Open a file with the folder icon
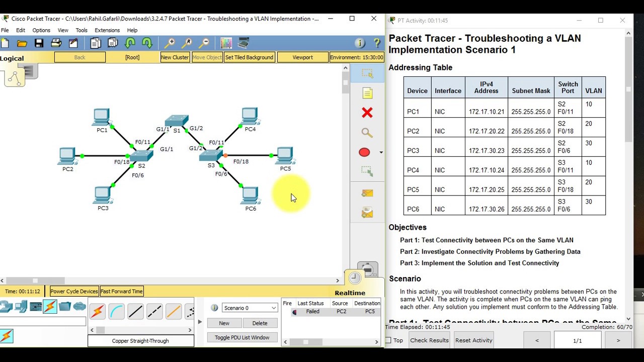Screen dimensions: 644x362 [x=22, y=43]
